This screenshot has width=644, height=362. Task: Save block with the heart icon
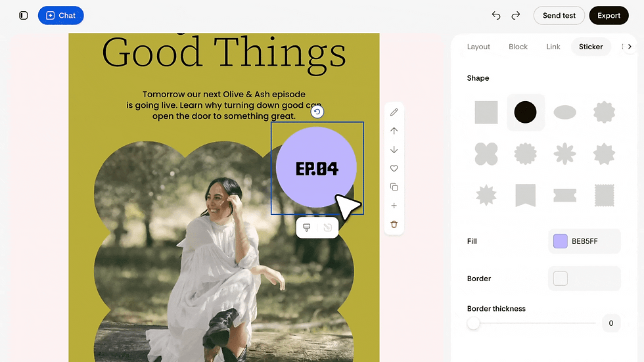pos(394,168)
